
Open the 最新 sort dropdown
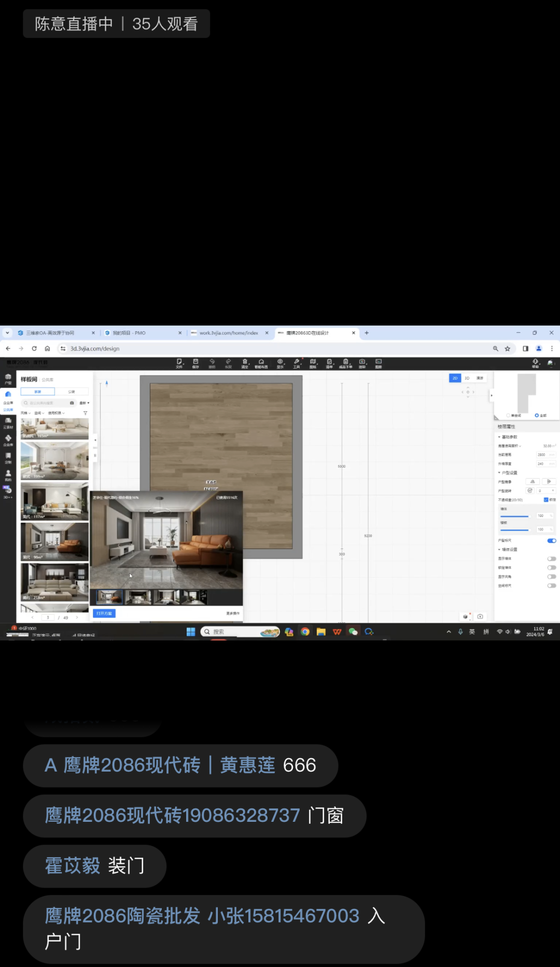(x=84, y=403)
